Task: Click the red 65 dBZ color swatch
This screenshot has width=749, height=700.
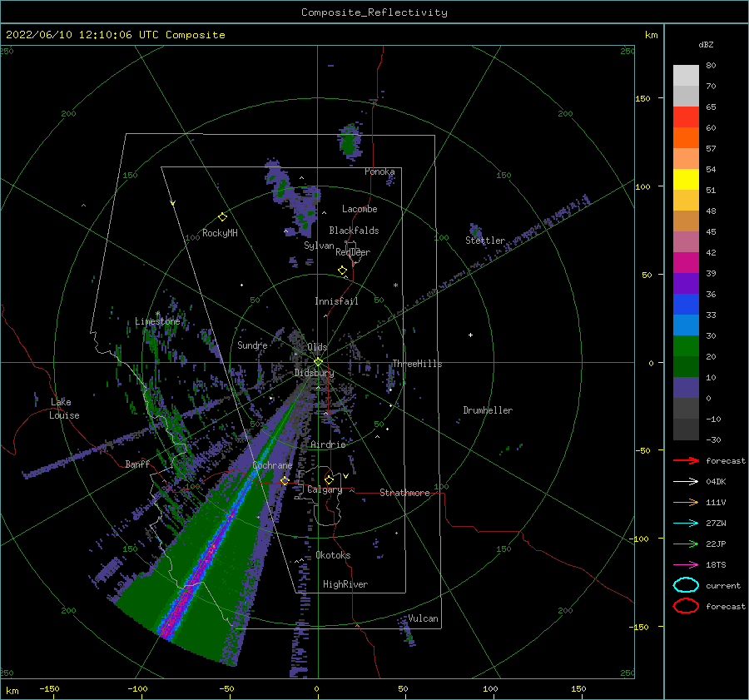Action: tap(686, 117)
